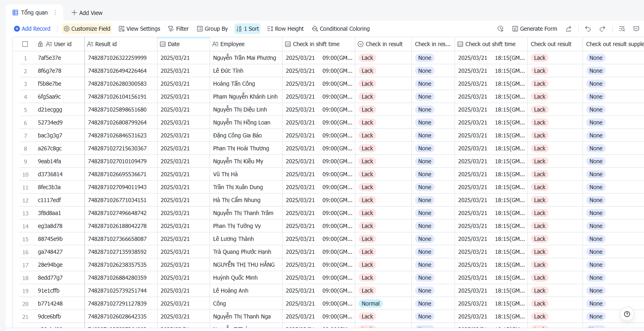
Task: Open the search records icon
Action: pos(622,29)
